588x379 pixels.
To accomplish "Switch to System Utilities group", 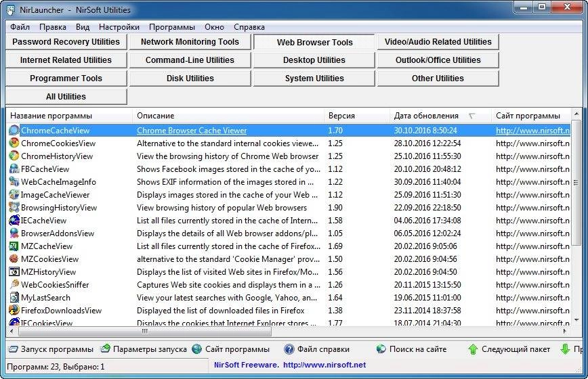I will (x=314, y=79).
